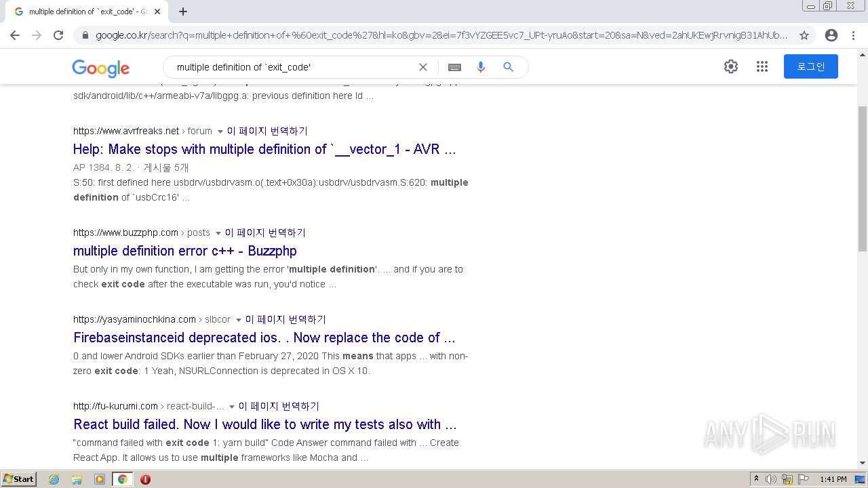
Task: Open 'Firebaseinstanceid deprecated ios' result
Action: (x=264, y=338)
